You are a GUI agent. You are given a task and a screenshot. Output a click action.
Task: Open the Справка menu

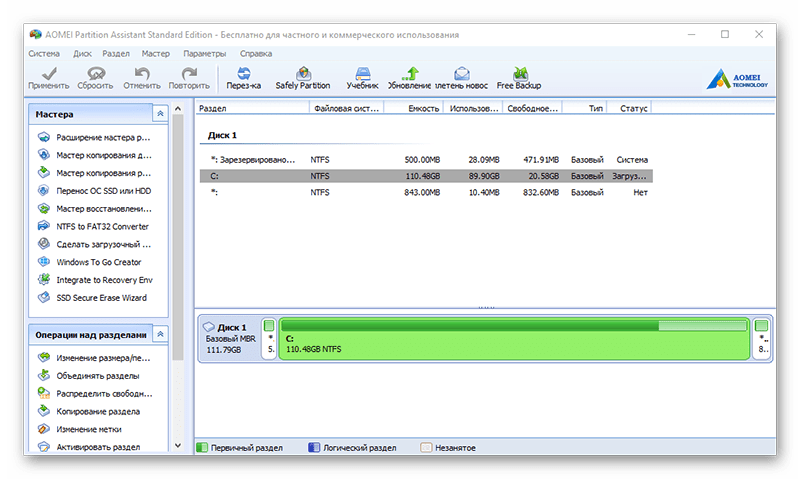[256, 54]
